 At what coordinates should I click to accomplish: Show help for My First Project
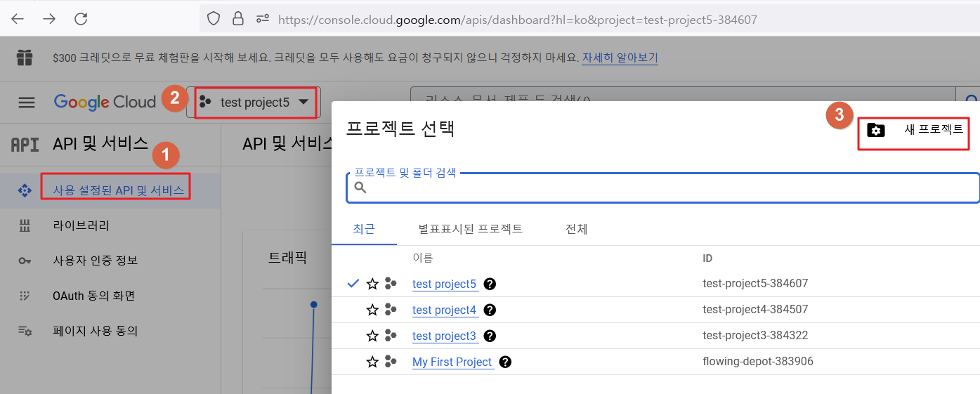(x=505, y=362)
